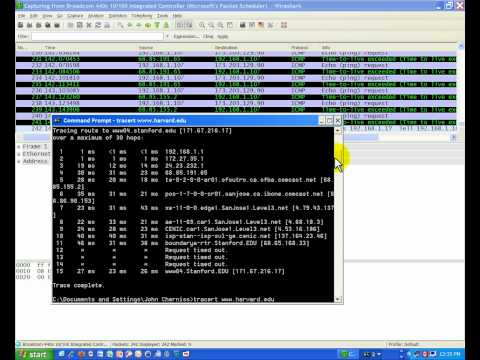The image size is (480, 360).
Task: Open the filter history dropdown arrow
Action: tap(167, 36)
